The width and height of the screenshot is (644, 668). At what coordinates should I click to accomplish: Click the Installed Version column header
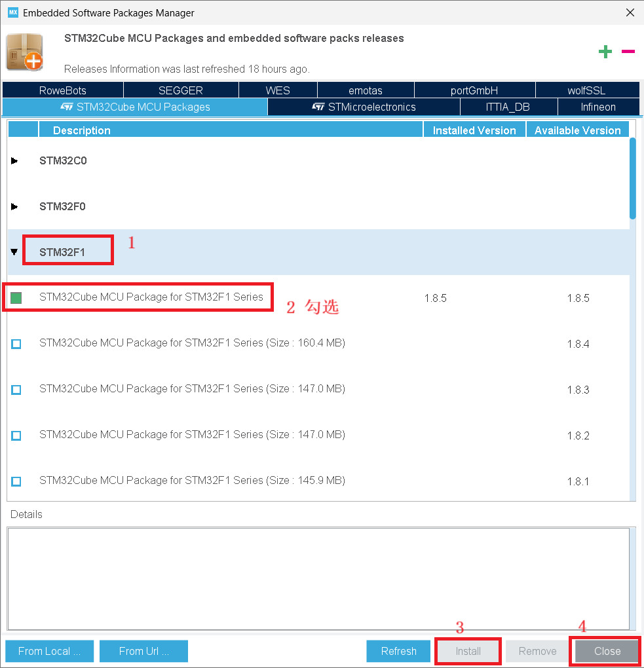coord(474,130)
